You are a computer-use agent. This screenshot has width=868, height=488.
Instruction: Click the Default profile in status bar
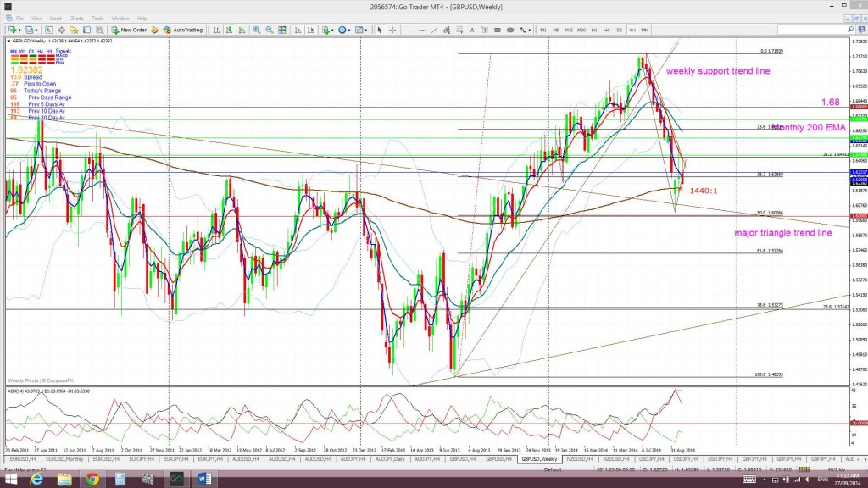(x=553, y=469)
